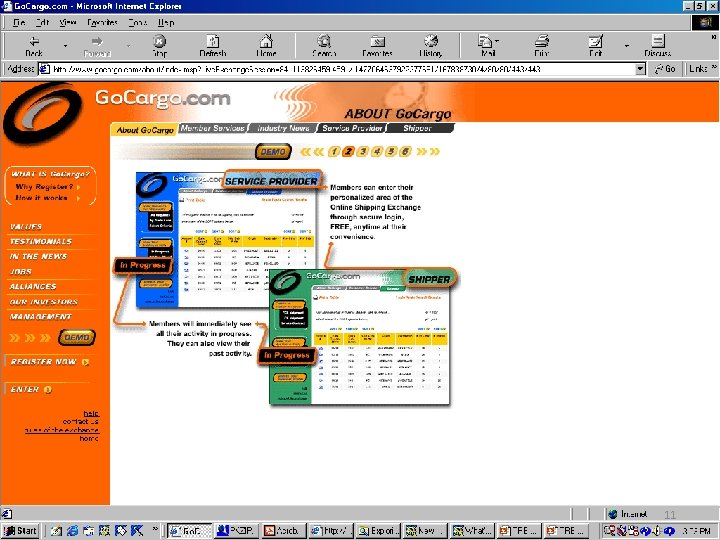Go to demo page 5
The image size is (720, 540).
tap(391, 152)
